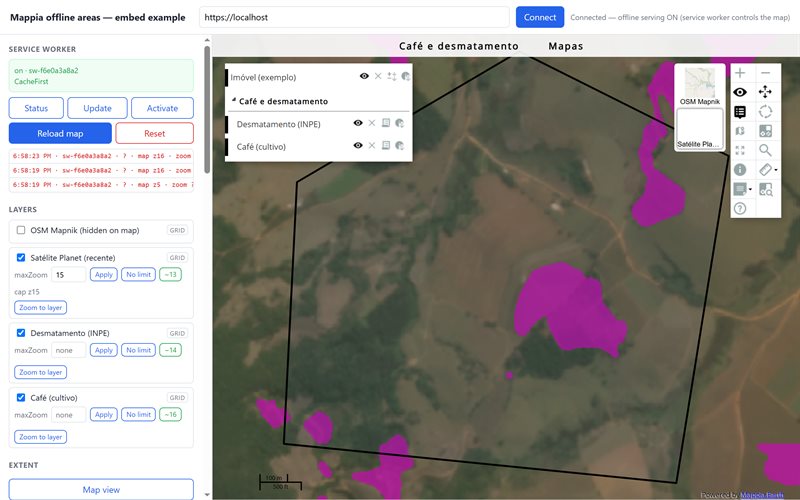Open the dropdown arrow beside the ruler tool
800x500 pixels.
pyautogui.click(x=776, y=170)
